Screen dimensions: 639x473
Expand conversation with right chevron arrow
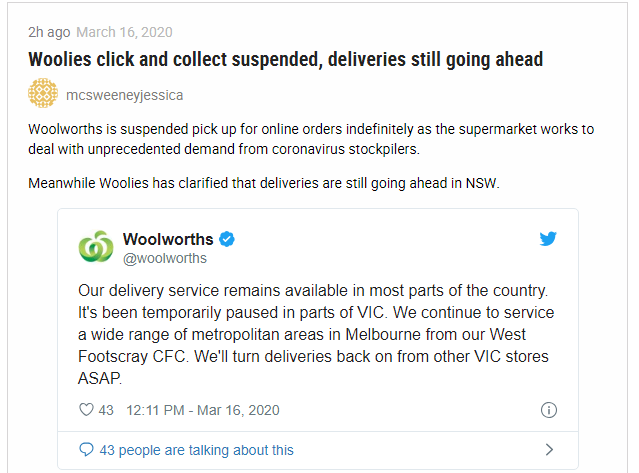click(549, 450)
